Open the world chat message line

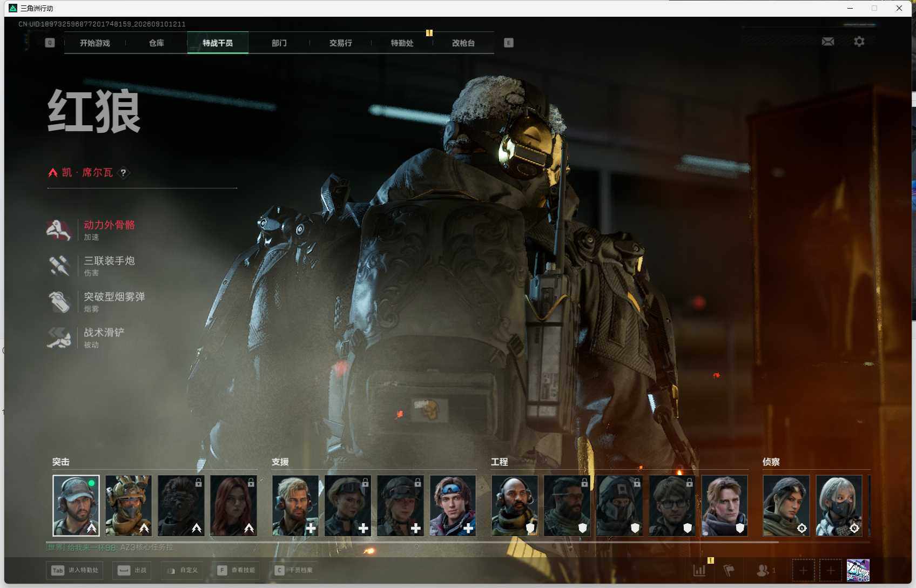pyautogui.click(x=110, y=548)
